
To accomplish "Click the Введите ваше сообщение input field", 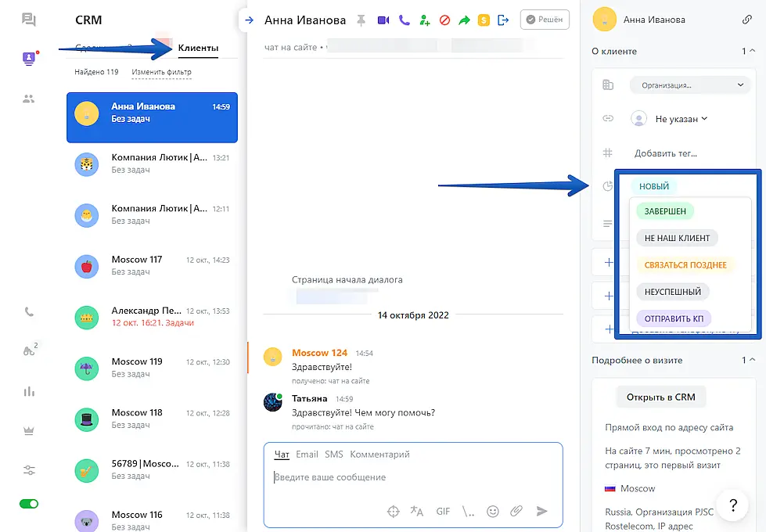I will (412, 477).
